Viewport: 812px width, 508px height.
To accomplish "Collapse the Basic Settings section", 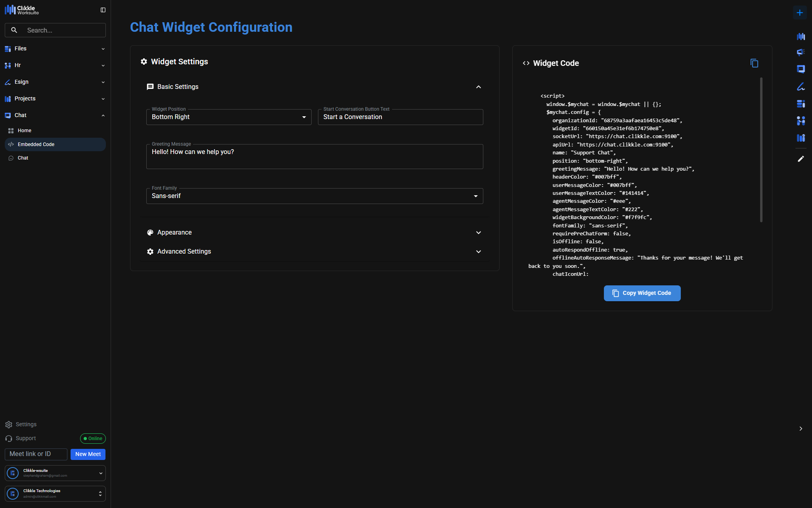I will pyautogui.click(x=478, y=87).
